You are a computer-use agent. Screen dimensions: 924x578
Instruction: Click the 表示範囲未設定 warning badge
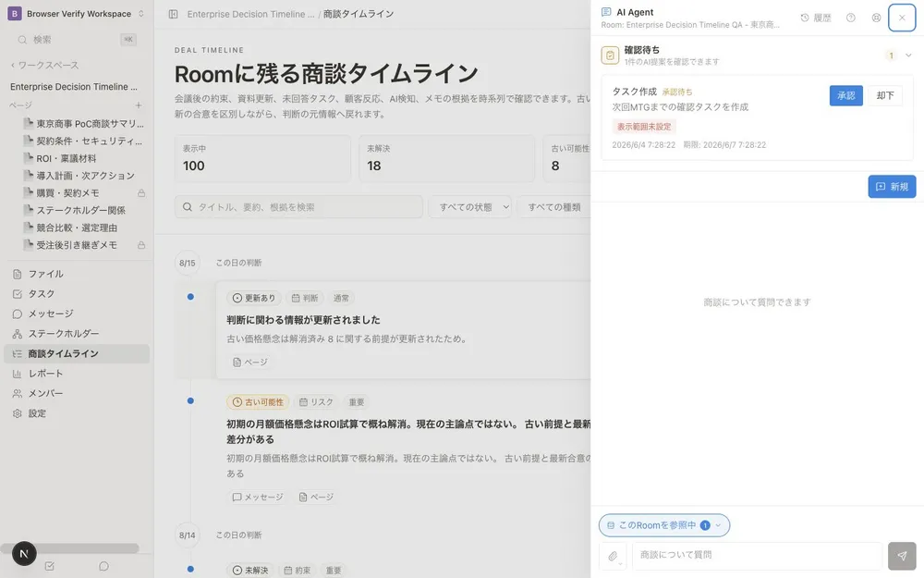(644, 126)
